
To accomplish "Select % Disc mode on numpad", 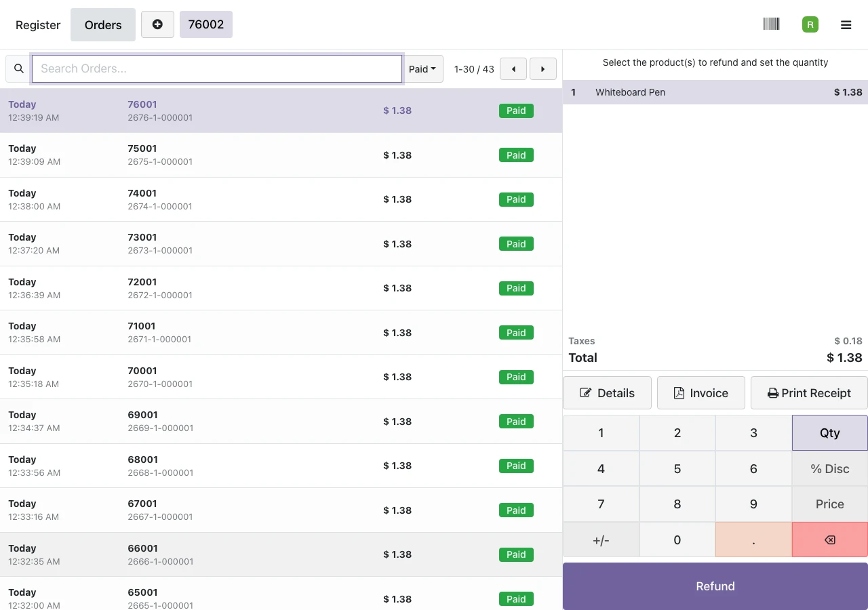I will (830, 468).
